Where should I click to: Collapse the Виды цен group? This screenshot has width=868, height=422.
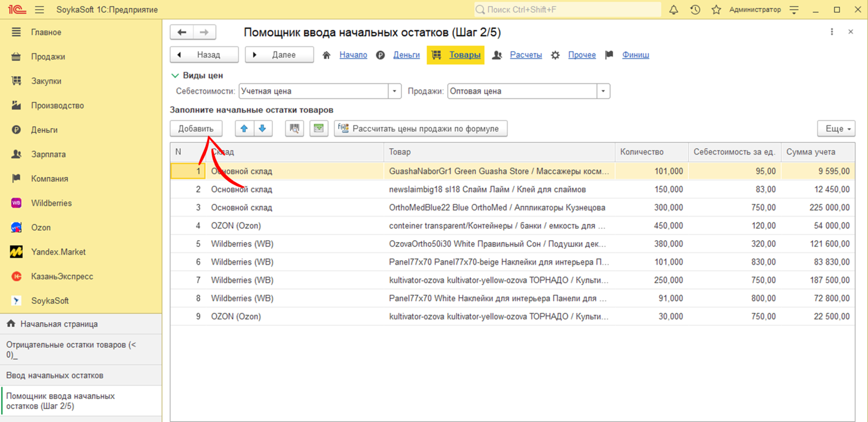(x=175, y=75)
